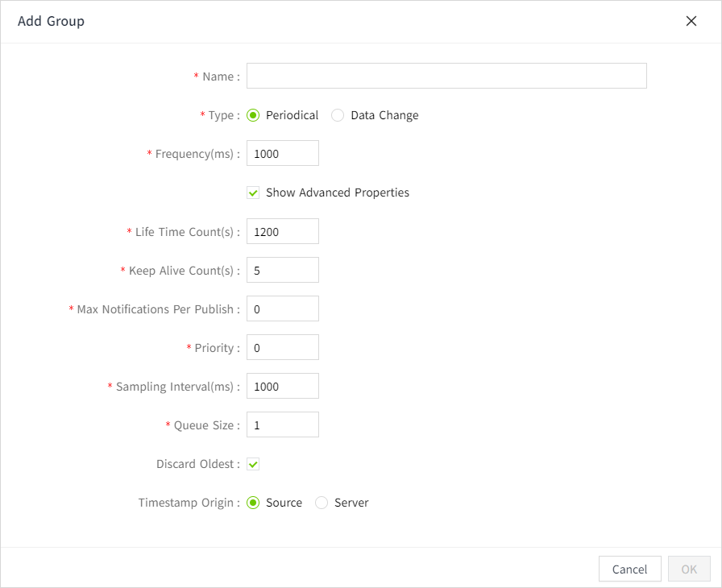Set Timestamp Origin to Source

click(253, 503)
